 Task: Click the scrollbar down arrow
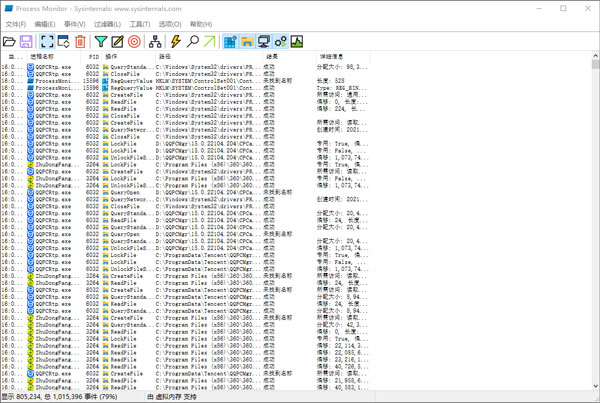click(595, 386)
